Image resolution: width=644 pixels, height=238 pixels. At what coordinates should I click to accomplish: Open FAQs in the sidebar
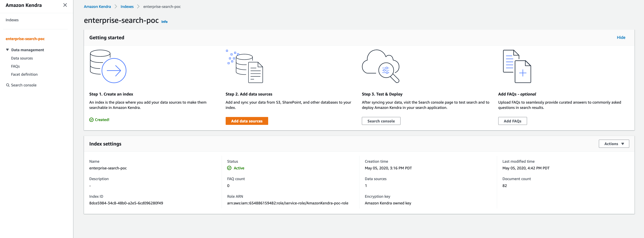[x=15, y=66]
